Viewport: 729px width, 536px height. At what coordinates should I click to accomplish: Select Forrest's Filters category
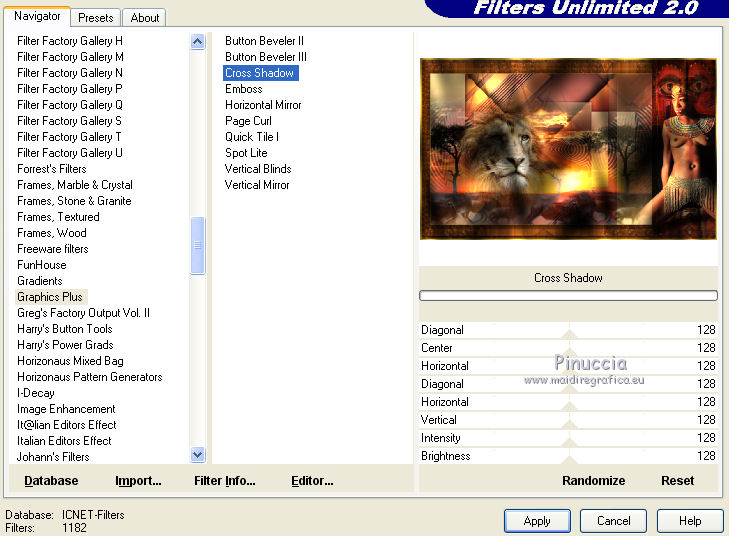[x=52, y=169]
